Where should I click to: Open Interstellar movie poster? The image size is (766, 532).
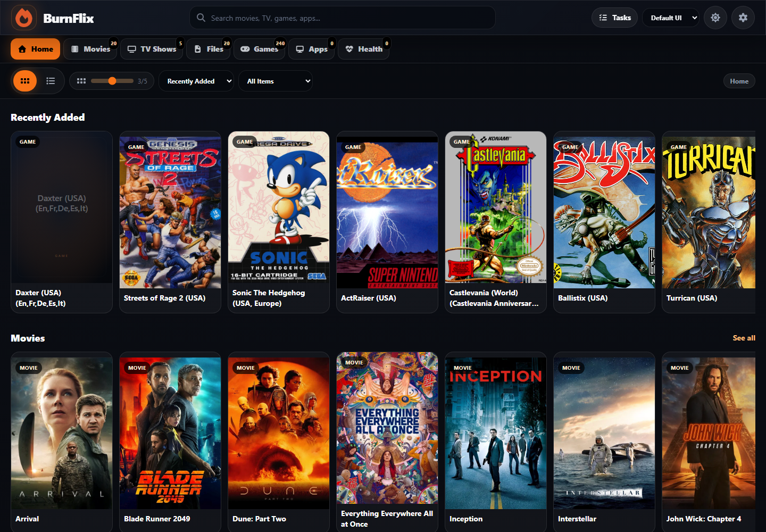pyautogui.click(x=604, y=433)
